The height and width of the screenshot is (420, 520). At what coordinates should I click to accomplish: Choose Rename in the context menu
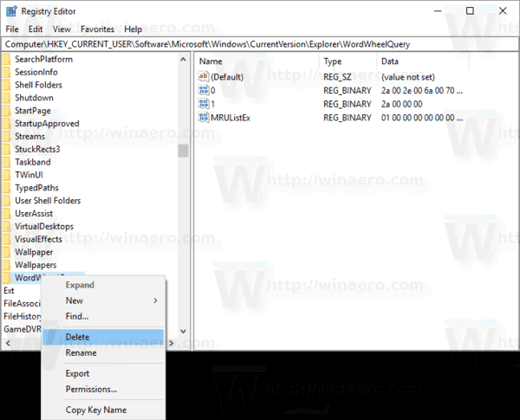103,352
